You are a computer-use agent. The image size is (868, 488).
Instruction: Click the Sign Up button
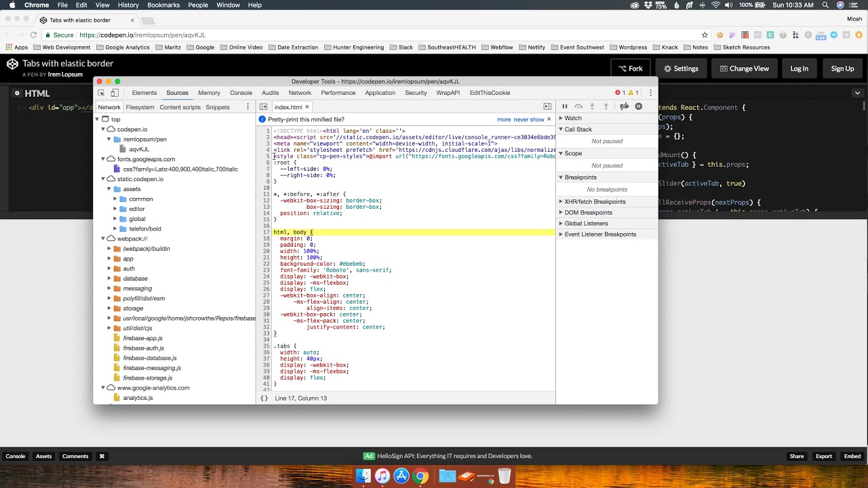point(842,68)
